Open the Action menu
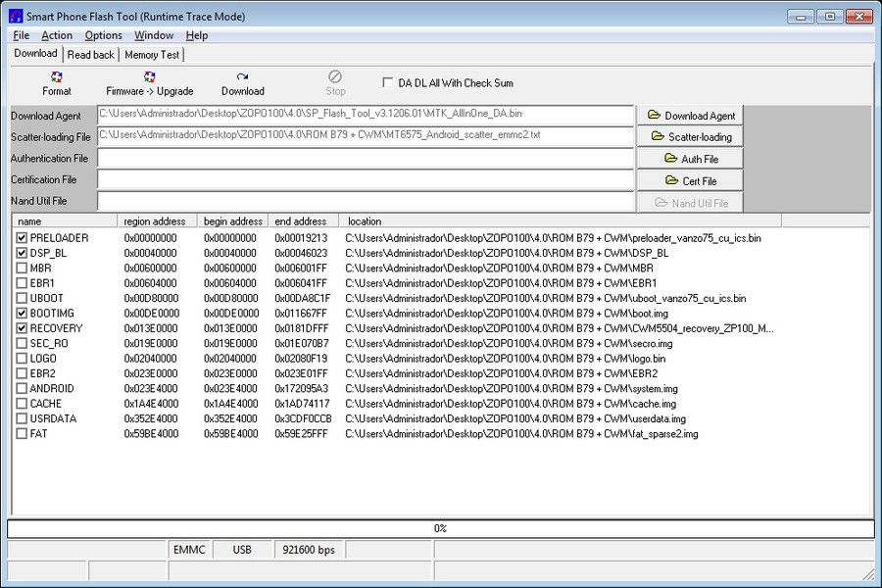Image resolution: width=882 pixels, height=588 pixels. 57,35
